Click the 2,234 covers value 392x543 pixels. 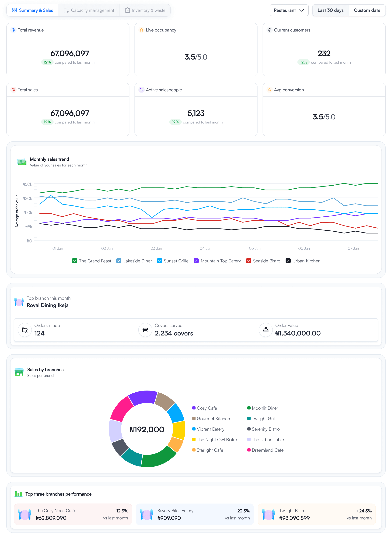pyautogui.click(x=174, y=333)
